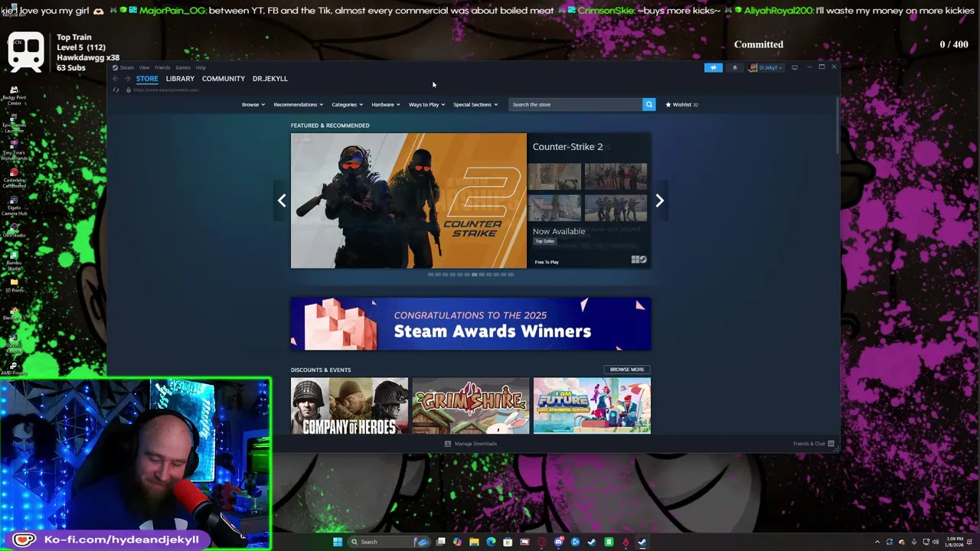
Task: Open the DR.JEKYLL profile tab
Action: click(x=270, y=79)
